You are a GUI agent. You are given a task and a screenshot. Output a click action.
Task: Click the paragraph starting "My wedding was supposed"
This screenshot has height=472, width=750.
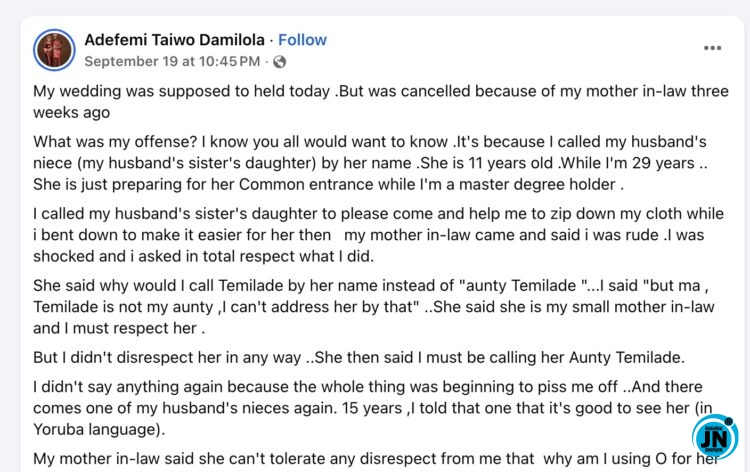[381, 101]
